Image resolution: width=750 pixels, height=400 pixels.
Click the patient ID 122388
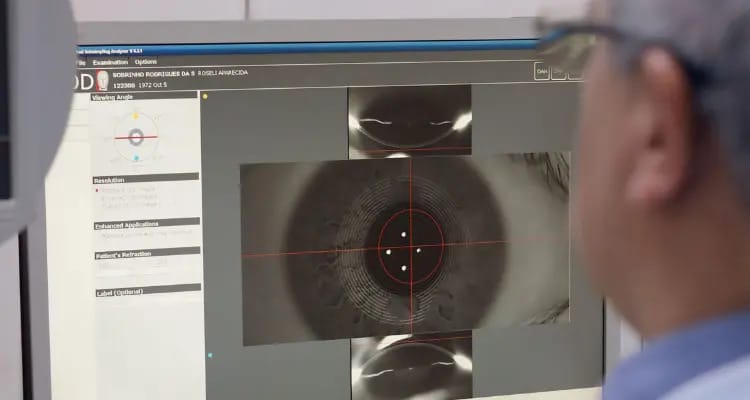point(124,86)
